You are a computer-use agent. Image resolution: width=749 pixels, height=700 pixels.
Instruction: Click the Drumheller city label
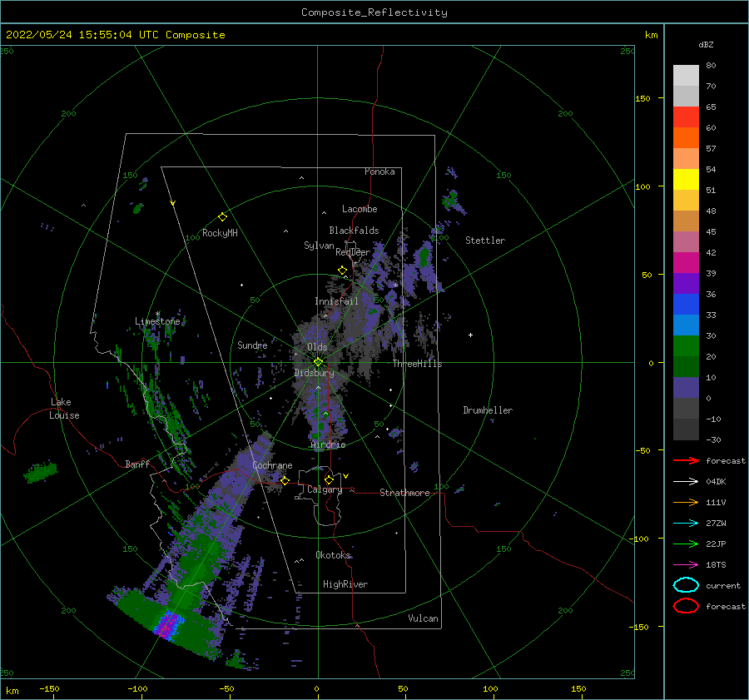pyautogui.click(x=488, y=410)
